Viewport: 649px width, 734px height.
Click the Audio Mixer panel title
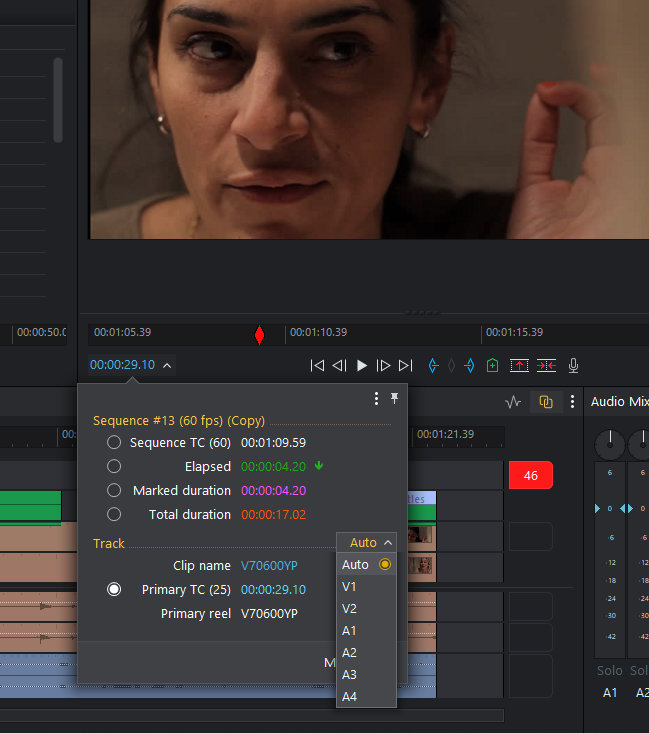tap(620, 402)
